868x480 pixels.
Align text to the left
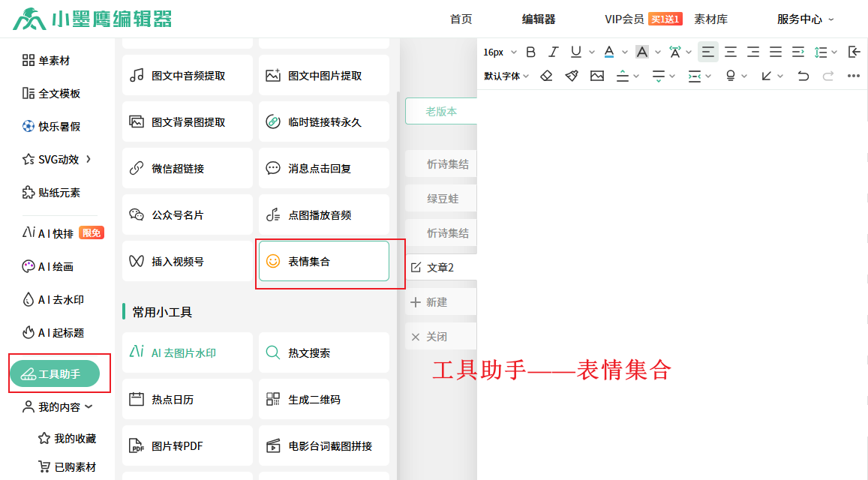pos(708,52)
